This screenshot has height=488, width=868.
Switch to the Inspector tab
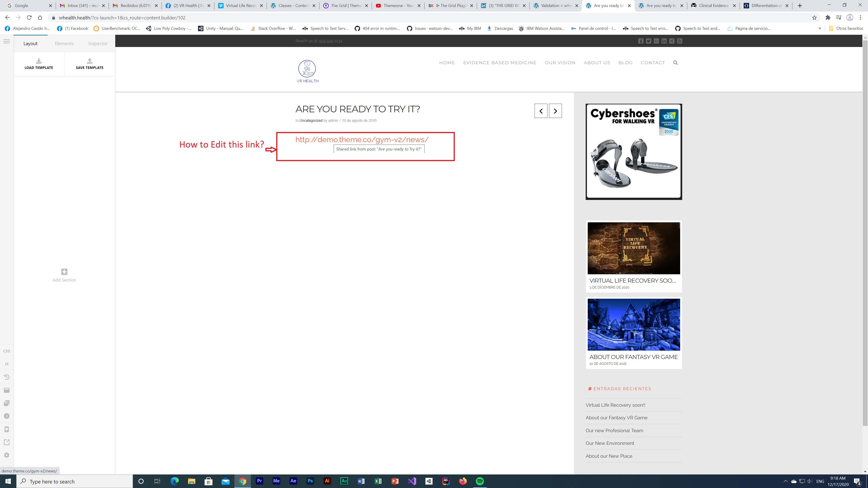pyautogui.click(x=98, y=43)
